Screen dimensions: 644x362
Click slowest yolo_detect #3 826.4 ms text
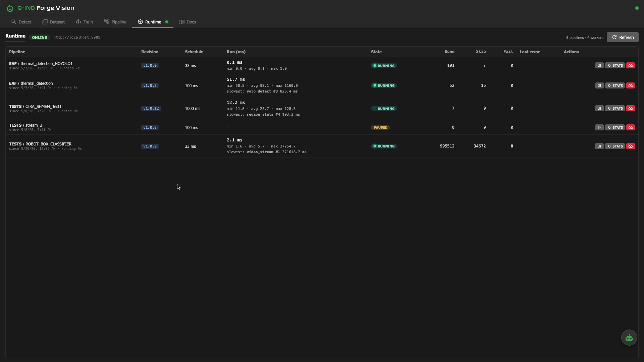pos(262,91)
